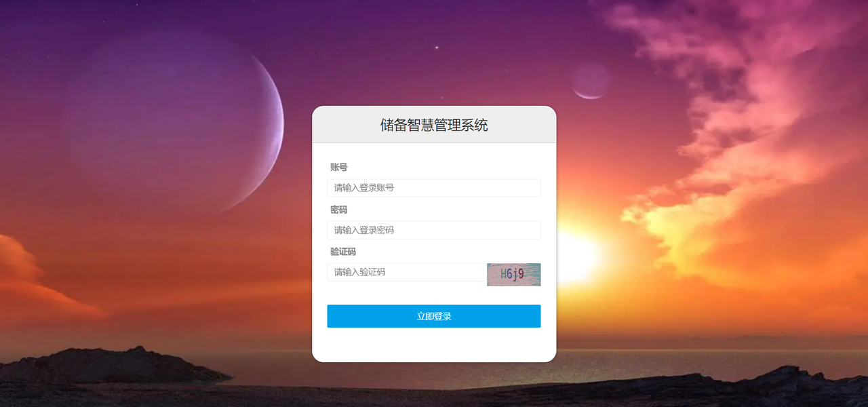Focus the 请输入登录密码 password field
The width and height of the screenshot is (868, 407).
(x=434, y=230)
